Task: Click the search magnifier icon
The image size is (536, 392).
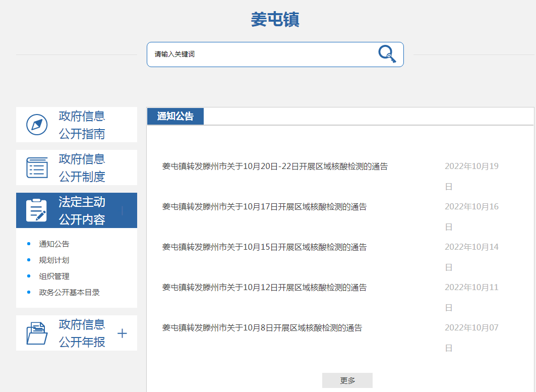Action: click(x=387, y=54)
